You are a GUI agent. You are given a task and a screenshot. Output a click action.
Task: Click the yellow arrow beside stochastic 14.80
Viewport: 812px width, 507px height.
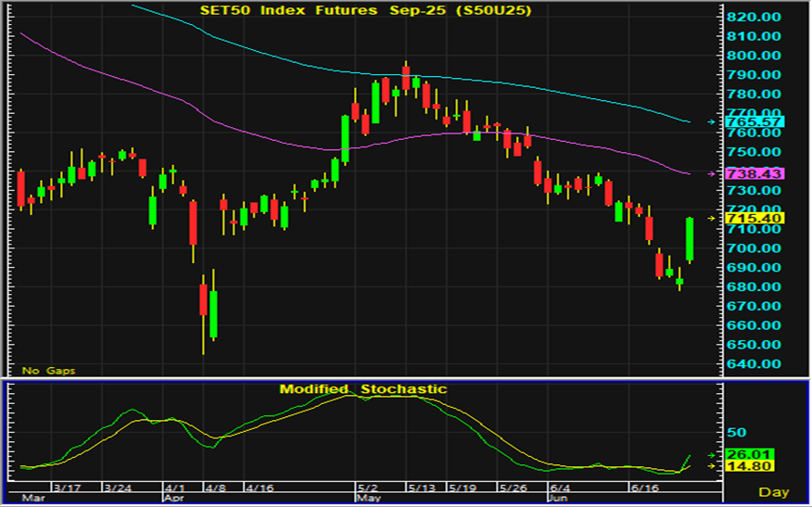(x=711, y=466)
